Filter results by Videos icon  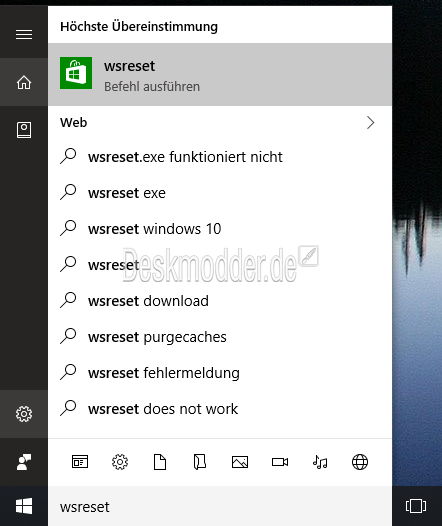[x=280, y=462]
